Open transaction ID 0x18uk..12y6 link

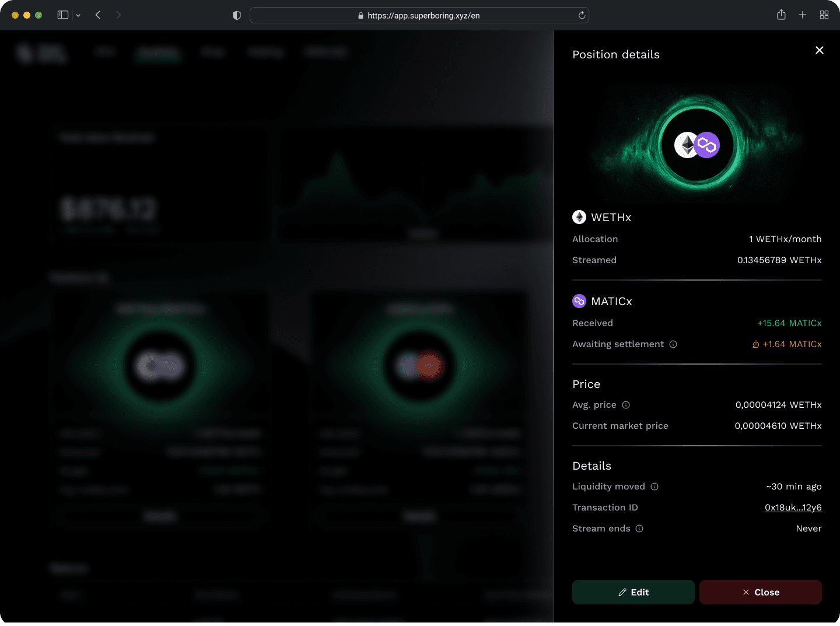click(793, 508)
